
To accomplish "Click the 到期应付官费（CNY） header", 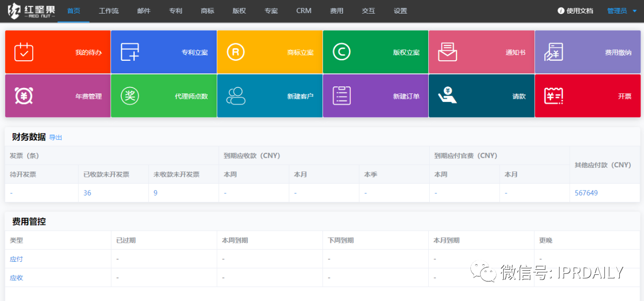I will click(x=466, y=156).
